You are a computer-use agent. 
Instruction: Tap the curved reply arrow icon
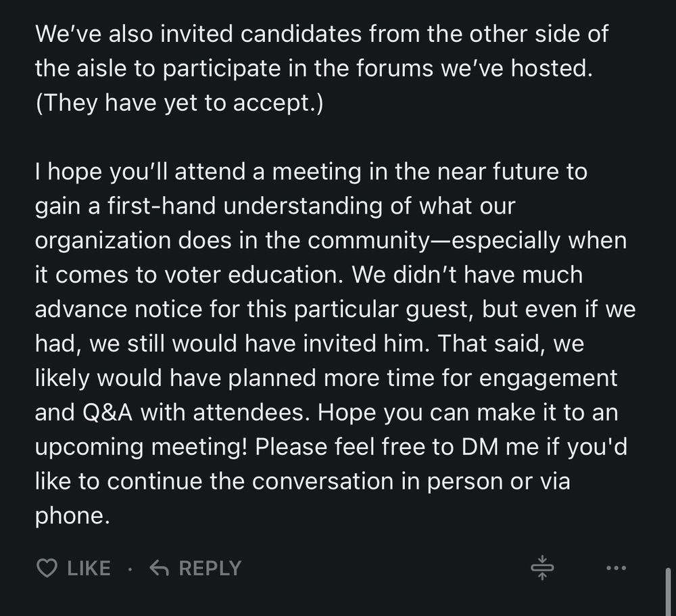[159, 568]
